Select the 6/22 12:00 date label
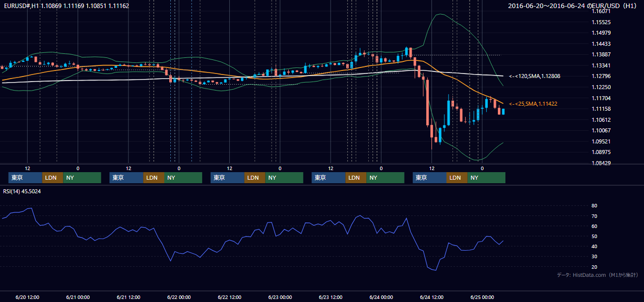This screenshot has width=644, height=302. pyautogui.click(x=229, y=297)
